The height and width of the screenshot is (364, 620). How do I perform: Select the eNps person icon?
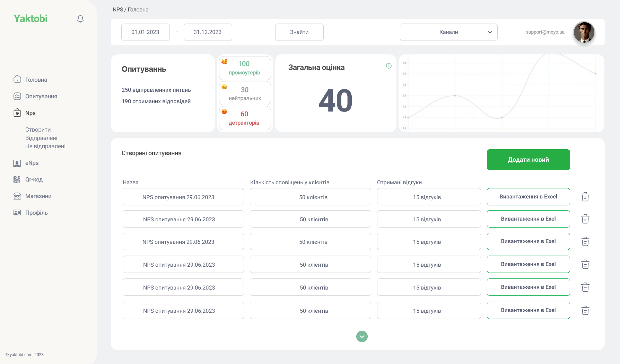click(17, 163)
